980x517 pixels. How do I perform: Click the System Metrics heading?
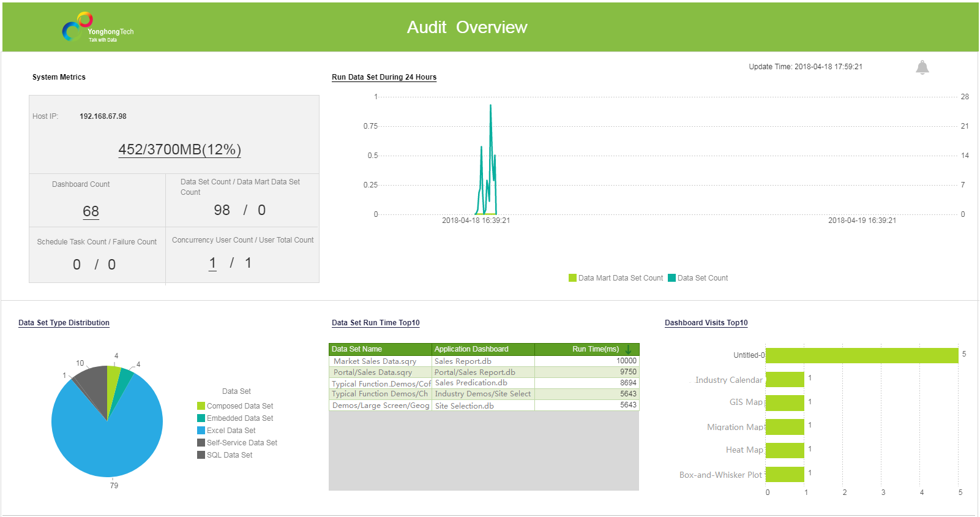(x=59, y=77)
